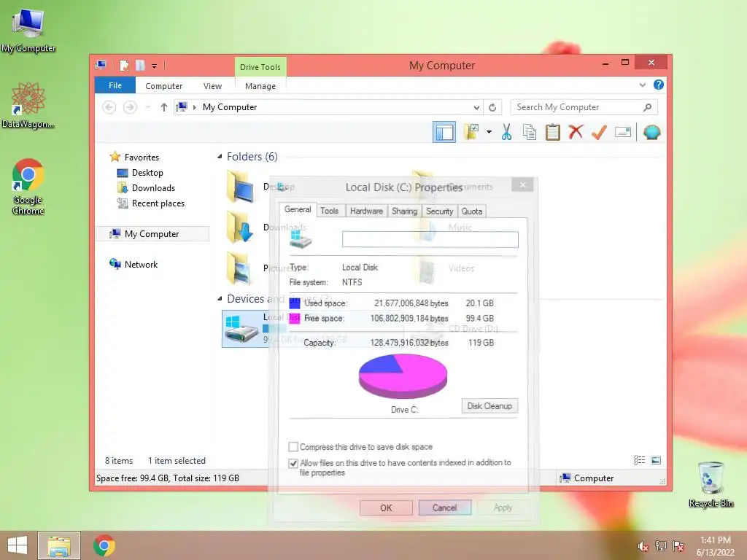Select the Downloads folder icon in Folders

point(241,227)
